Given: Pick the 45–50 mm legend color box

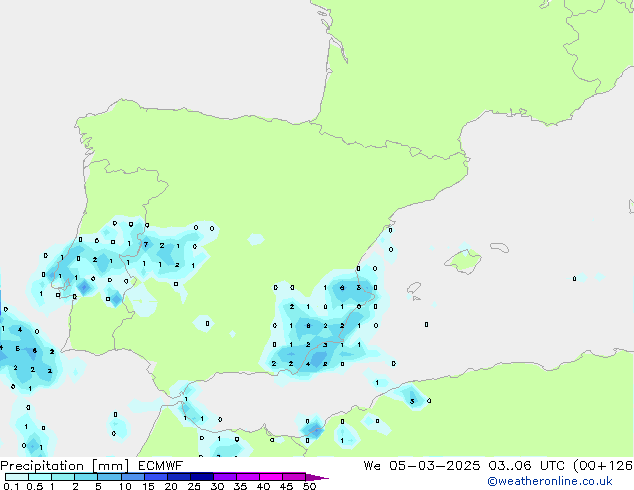Looking at the screenshot, I should click(x=294, y=477).
